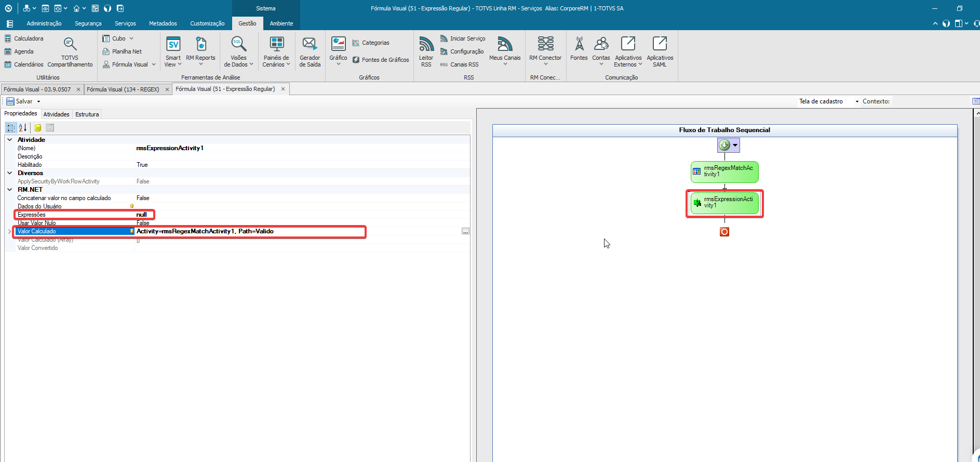The image size is (980, 462).
Task: Toggle categorized view of properties
Action: pos(11,128)
